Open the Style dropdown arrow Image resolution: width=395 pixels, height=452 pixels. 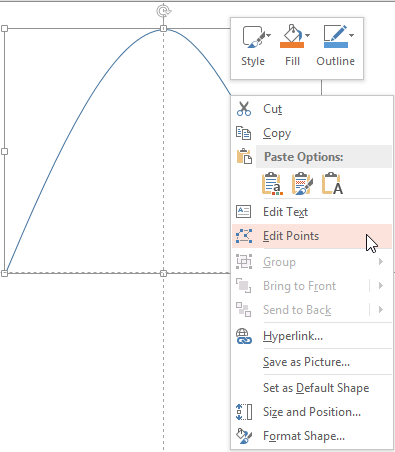pyautogui.click(x=269, y=35)
